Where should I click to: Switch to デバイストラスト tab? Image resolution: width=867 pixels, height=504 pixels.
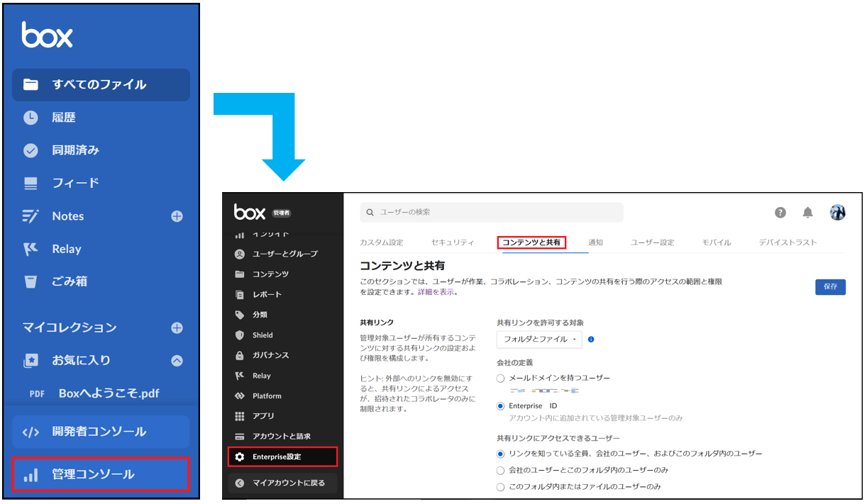pyautogui.click(x=788, y=242)
